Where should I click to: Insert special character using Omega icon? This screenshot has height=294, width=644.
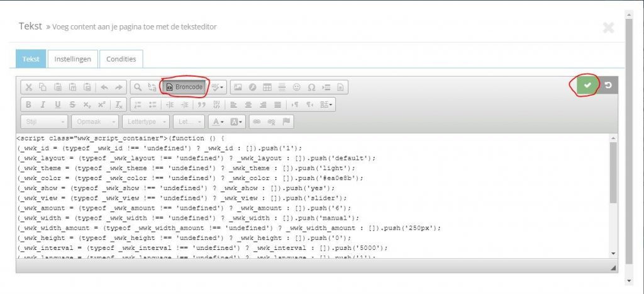click(311, 87)
